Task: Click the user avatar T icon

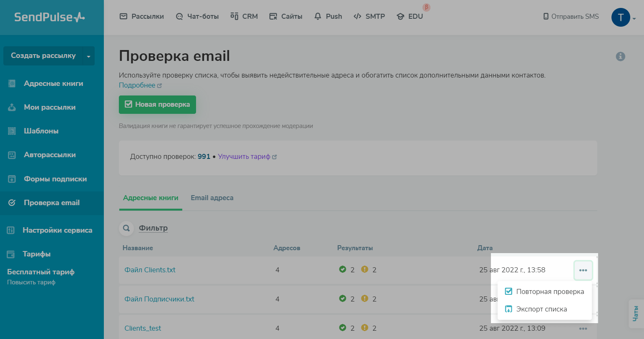Action: [620, 18]
